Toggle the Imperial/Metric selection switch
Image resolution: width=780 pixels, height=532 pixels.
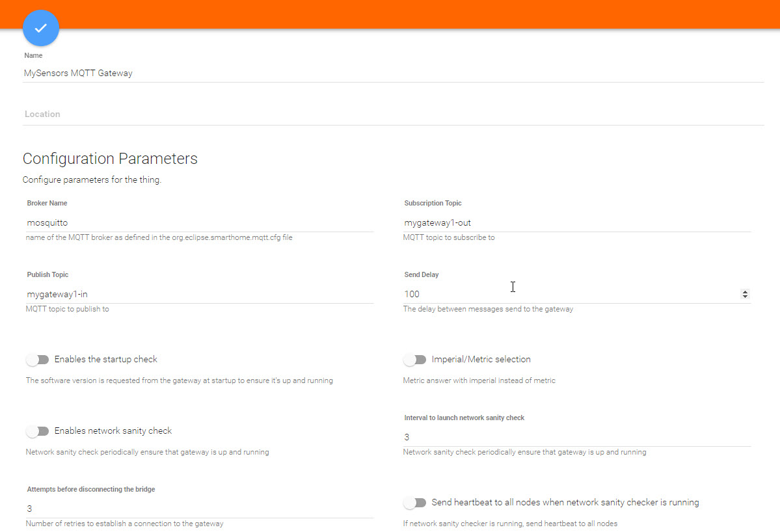pyautogui.click(x=414, y=360)
